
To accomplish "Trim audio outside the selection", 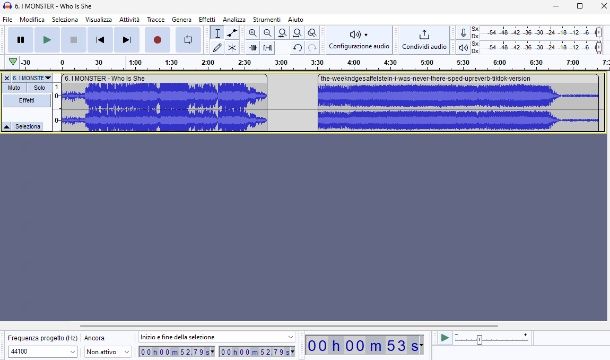I will tap(252, 47).
